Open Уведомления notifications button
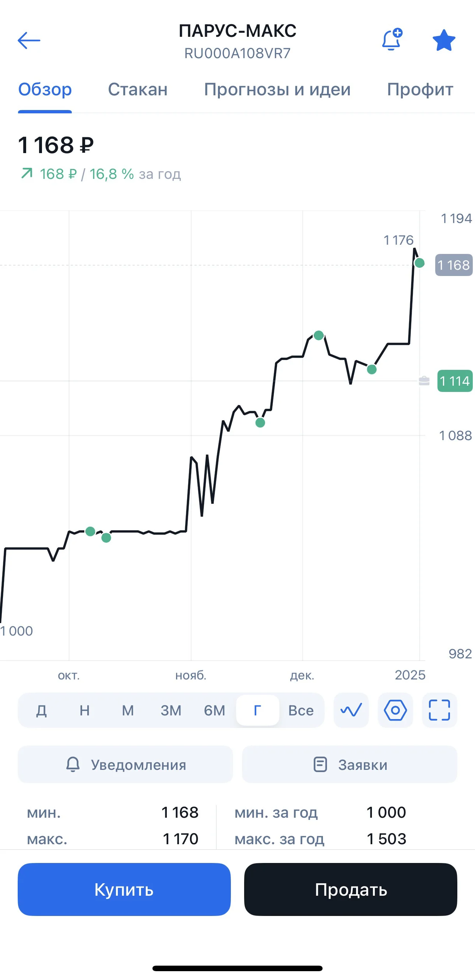Image resolution: width=475 pixels, height=980 pixels. [125, 764]
